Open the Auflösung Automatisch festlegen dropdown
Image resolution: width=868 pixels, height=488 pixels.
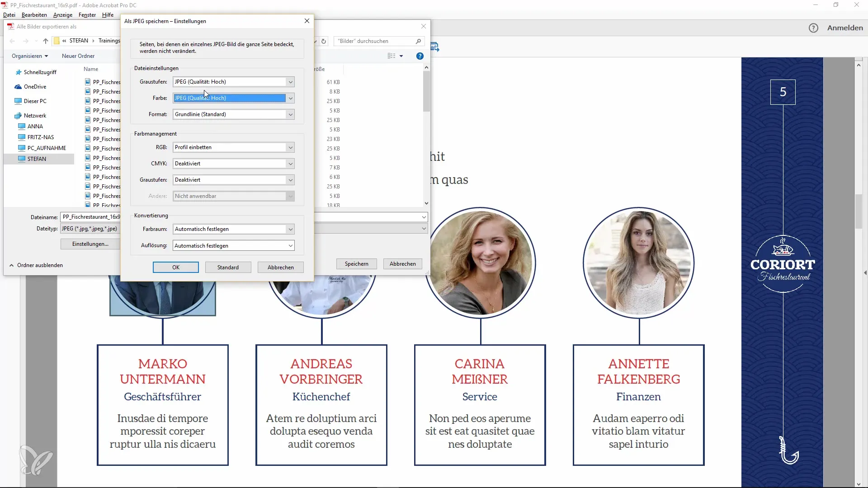(234, 246)
